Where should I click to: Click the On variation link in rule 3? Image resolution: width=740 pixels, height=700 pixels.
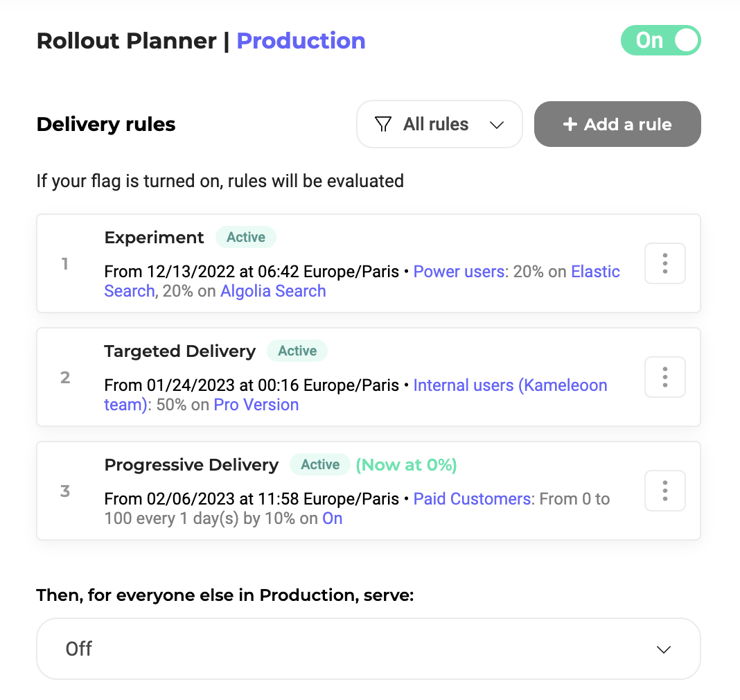(333, 518)
